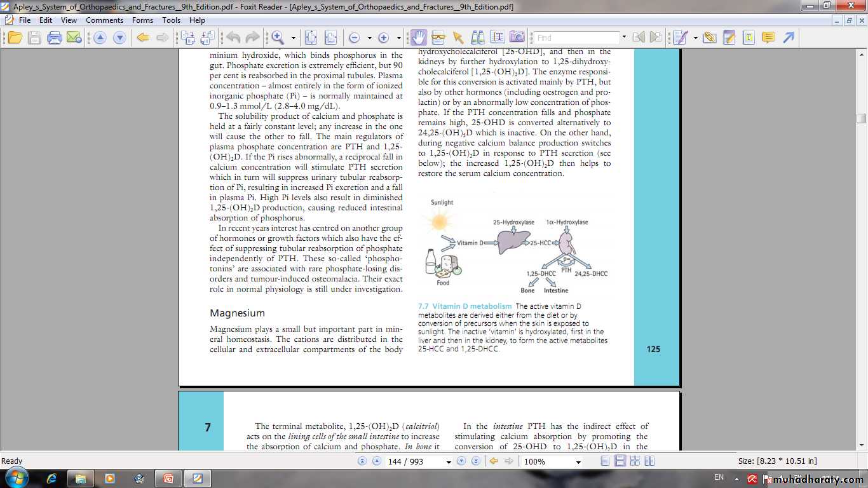The image size is (868, 488).
Task: Toggle the Hand tool in toolbar
Action: coord(419,37)
